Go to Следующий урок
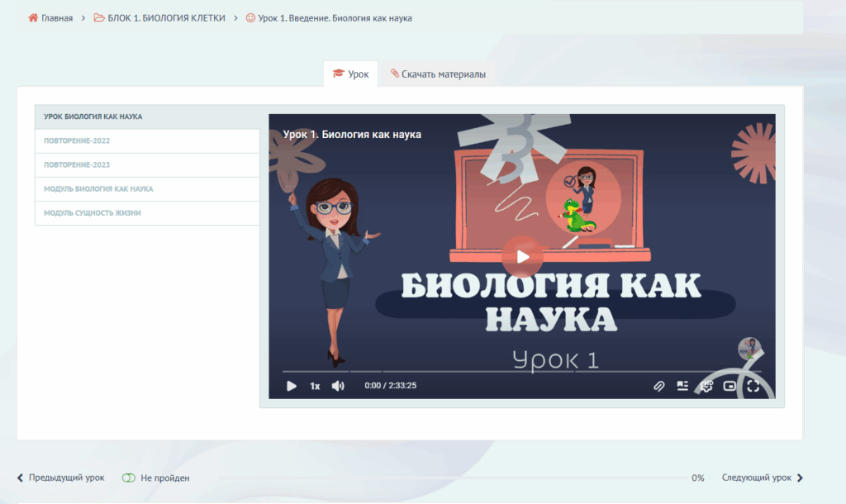 coord(763,478)
